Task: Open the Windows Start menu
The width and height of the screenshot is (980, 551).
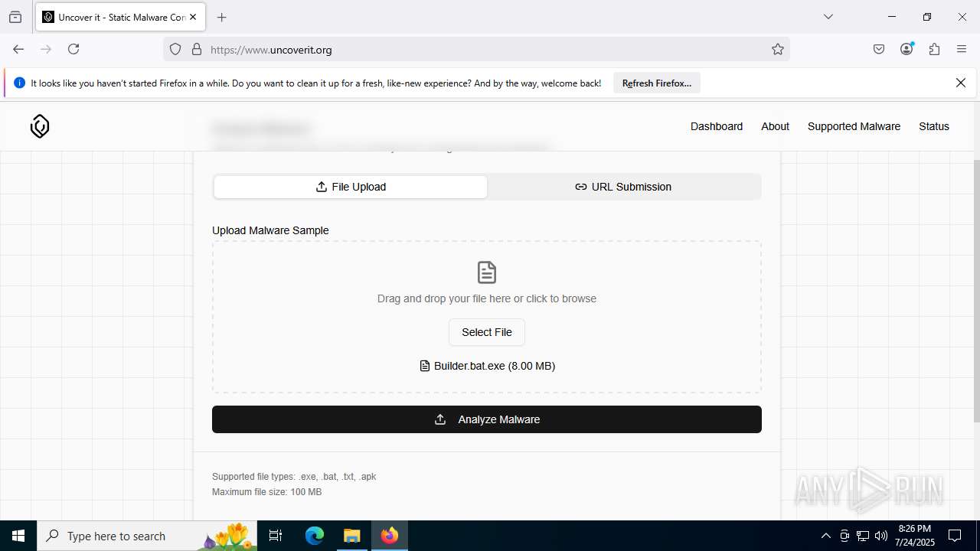Action: tap(18, 536)
